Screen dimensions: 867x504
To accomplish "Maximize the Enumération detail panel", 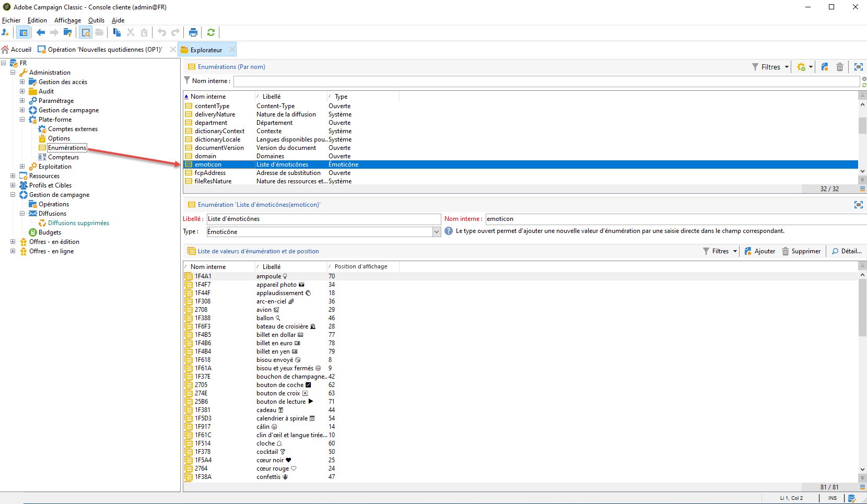I will (858, 205).
